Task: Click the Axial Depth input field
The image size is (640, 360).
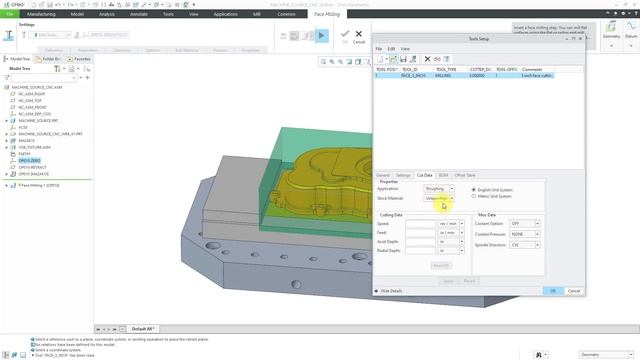Action: pos(420,242)
